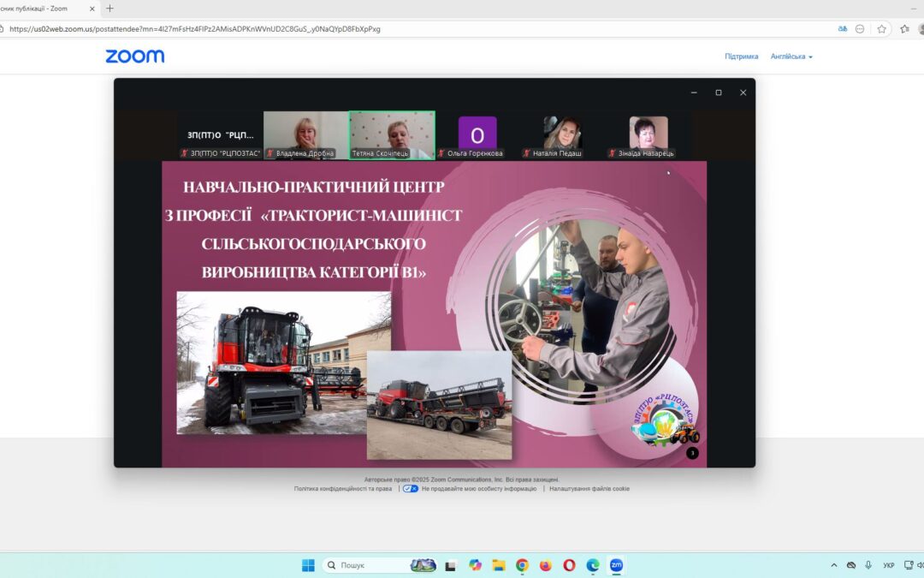Bookmark this page with the star icon

click(x=882, y=28)
